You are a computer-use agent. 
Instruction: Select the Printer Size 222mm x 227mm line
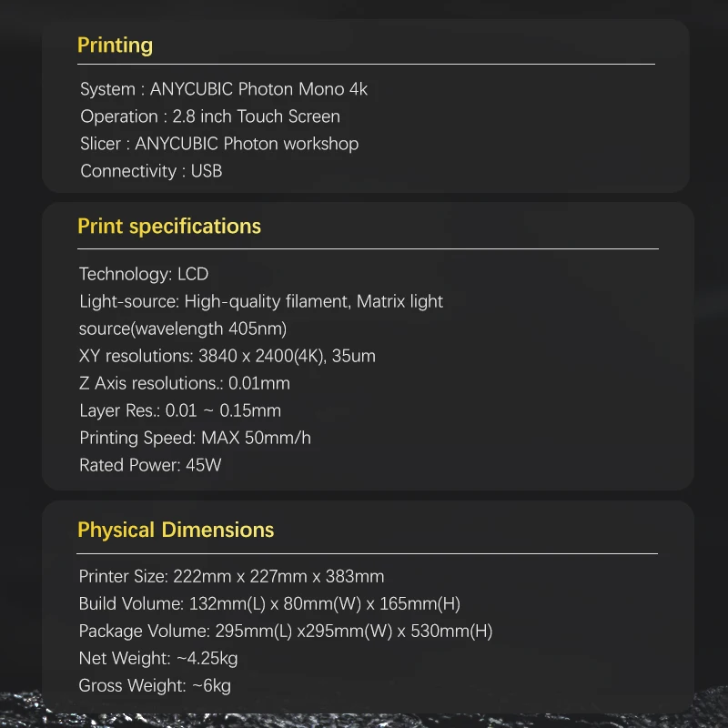click(231, 576)
